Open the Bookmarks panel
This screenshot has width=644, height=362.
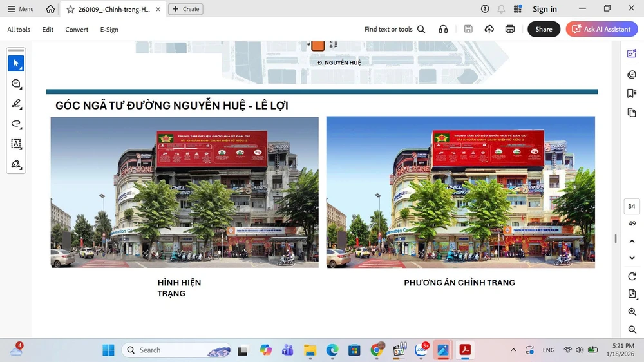(632, 93)
